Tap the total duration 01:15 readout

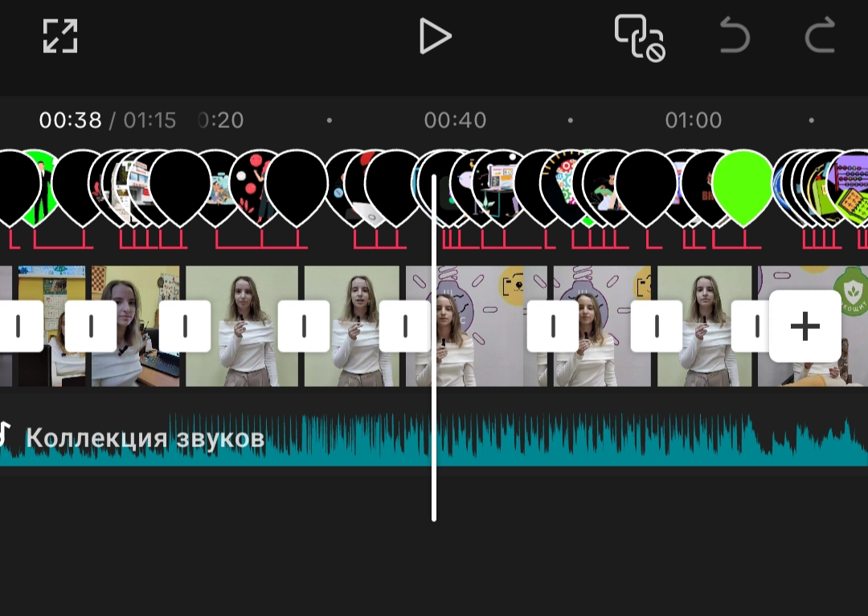pyautogui.click(x=149, y=120)
